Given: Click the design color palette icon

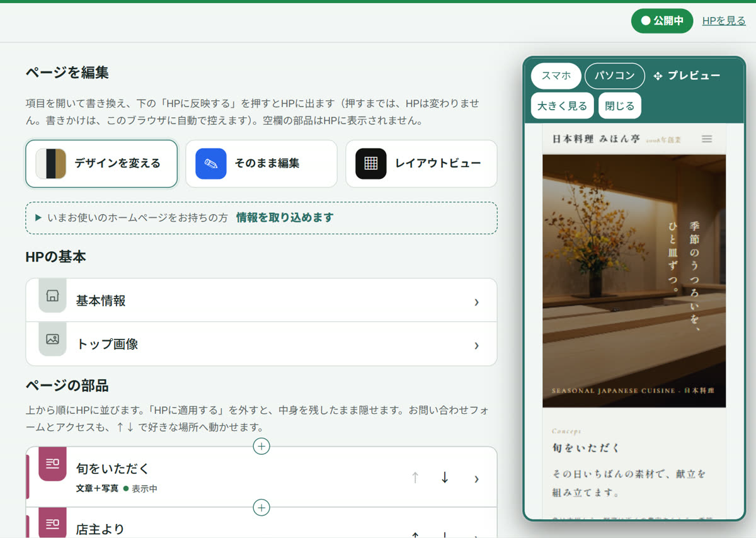Looking at the screenshot, I should click(51, 164).
